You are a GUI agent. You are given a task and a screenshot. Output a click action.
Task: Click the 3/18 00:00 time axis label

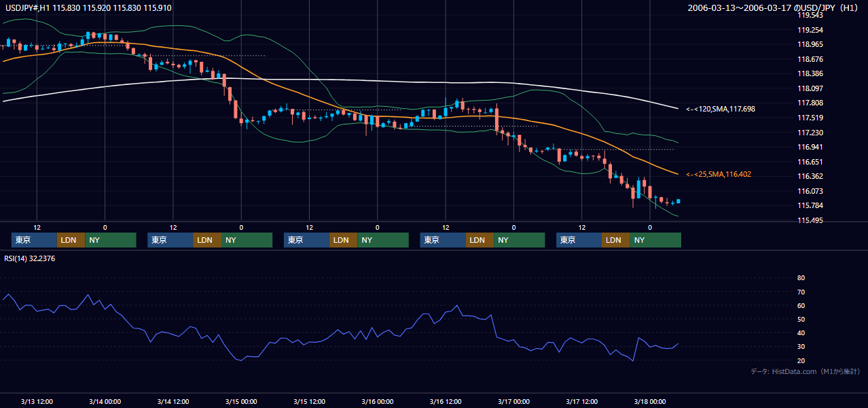650,401
